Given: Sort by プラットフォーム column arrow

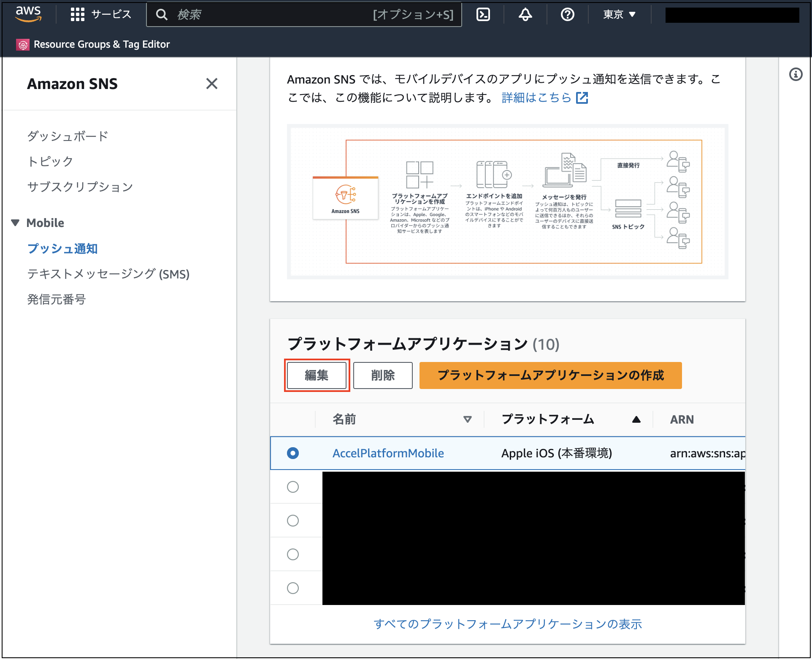Looking at the screenshot, I should coord(636,419).
